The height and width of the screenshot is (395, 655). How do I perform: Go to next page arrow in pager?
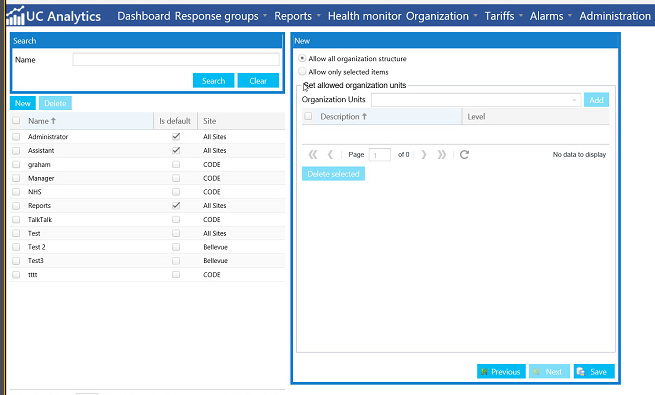coord(424,155)
